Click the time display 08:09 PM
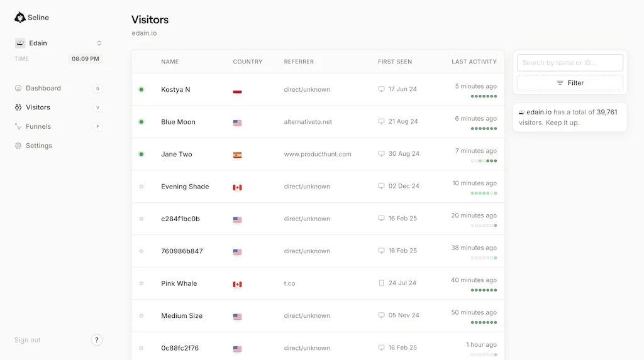 (86, 58)
